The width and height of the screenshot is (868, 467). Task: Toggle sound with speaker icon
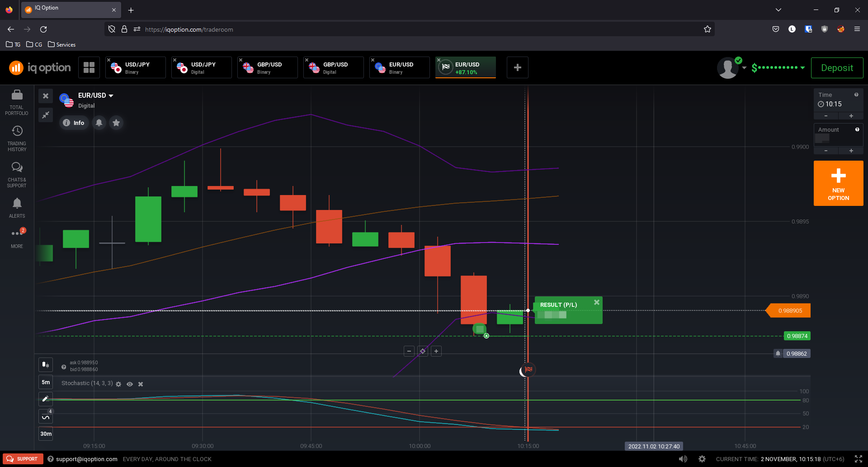[683, 459]
